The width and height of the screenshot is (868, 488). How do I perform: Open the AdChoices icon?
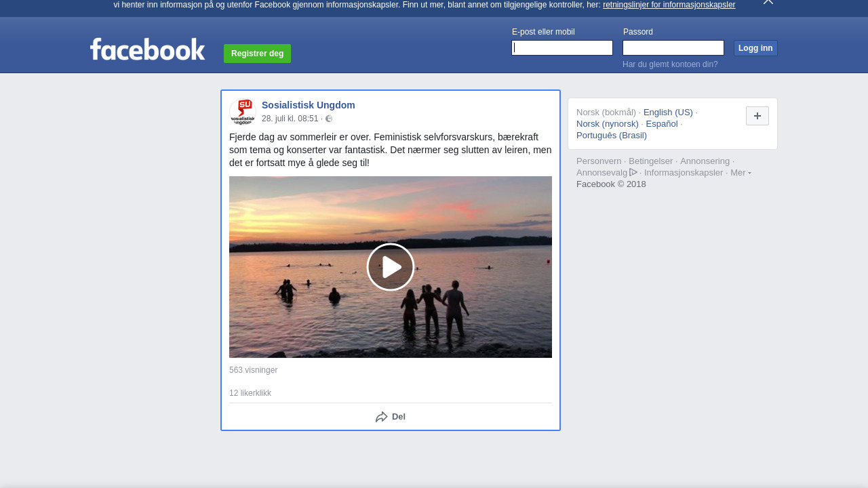[x=633, y=172]
